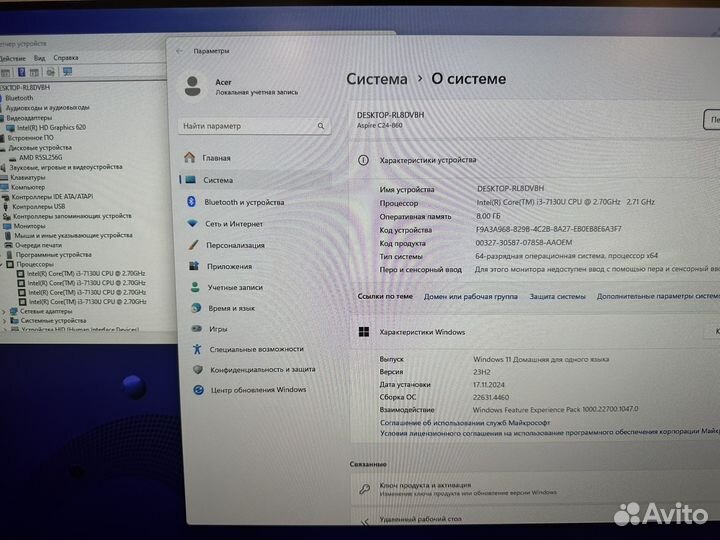This screenshot has height=540, width=720.
Task: Open Домен или рабочая группа link
Action: pos(471,297)
